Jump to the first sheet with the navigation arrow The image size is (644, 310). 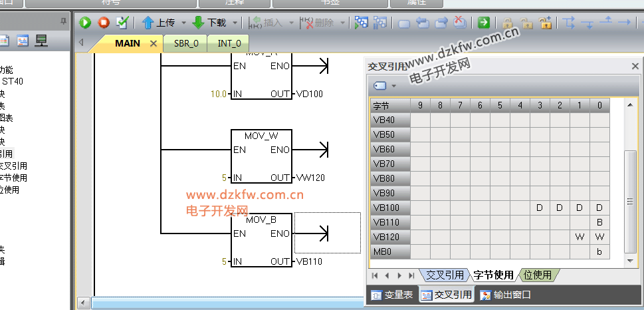click(x=376, y=275)
